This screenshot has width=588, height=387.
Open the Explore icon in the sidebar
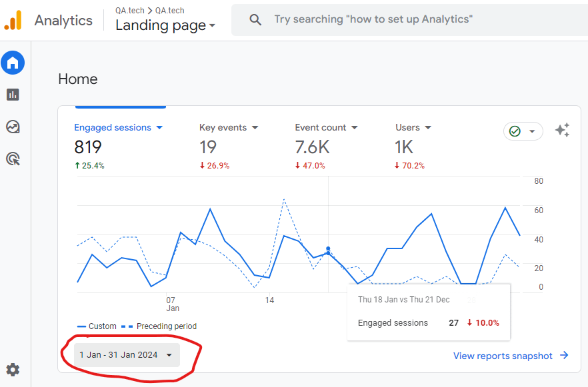tap(13, 127)
